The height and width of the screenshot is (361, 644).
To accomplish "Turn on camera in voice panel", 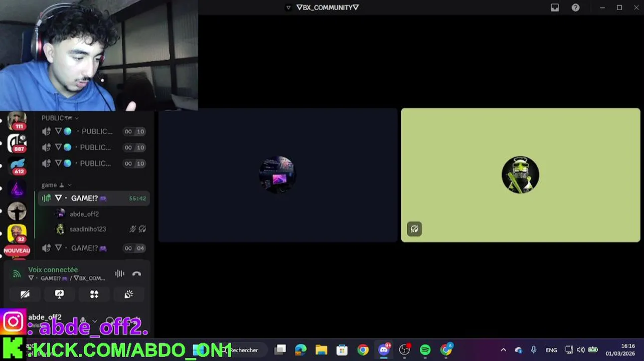I will click(x=25, y=294).
